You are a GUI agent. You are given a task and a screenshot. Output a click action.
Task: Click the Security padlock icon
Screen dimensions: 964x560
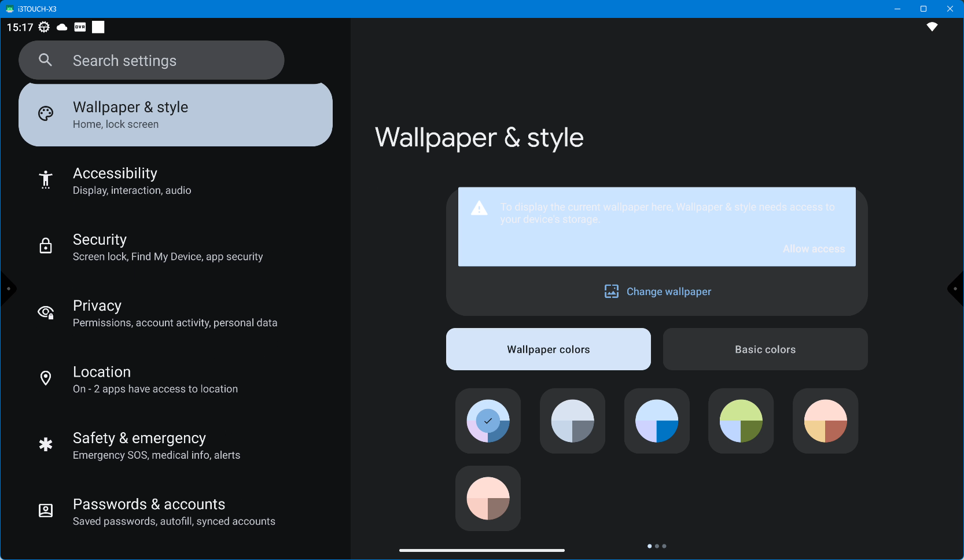click(46, 246)
